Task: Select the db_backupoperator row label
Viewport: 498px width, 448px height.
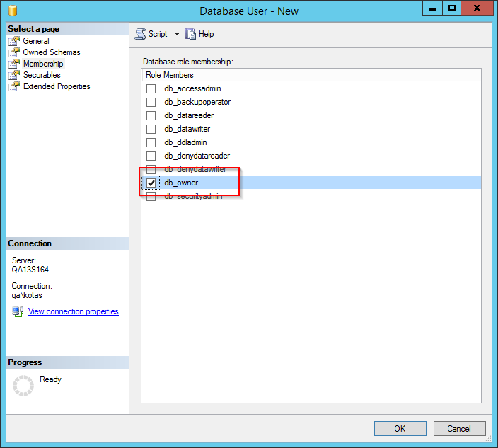Action: click(197, 102)
